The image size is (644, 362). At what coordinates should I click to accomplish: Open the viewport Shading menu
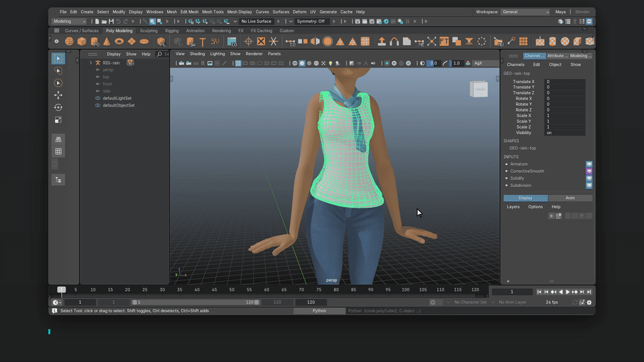click(x=197, y=54)
